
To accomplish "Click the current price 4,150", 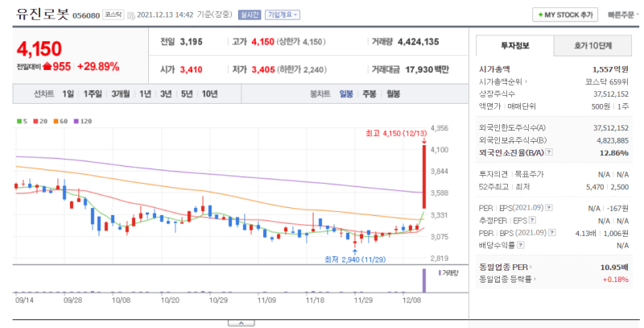I will click(x=39, y=49).
